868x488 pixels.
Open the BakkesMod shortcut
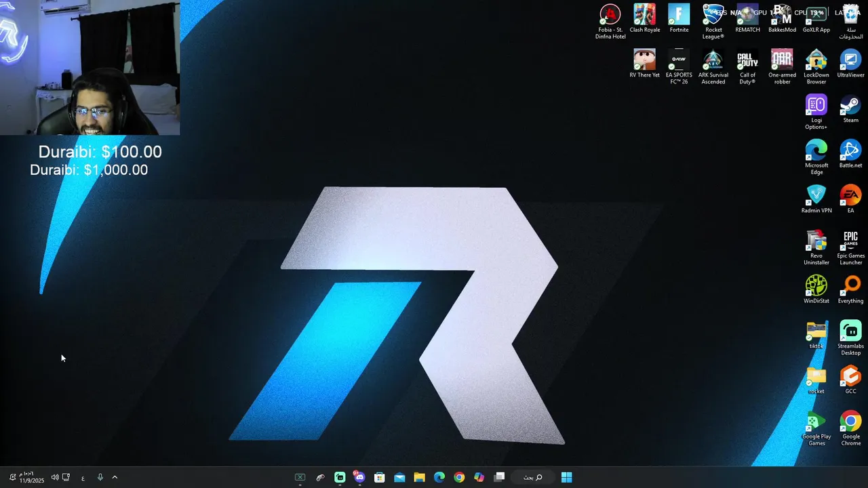[x=782, y=18]
